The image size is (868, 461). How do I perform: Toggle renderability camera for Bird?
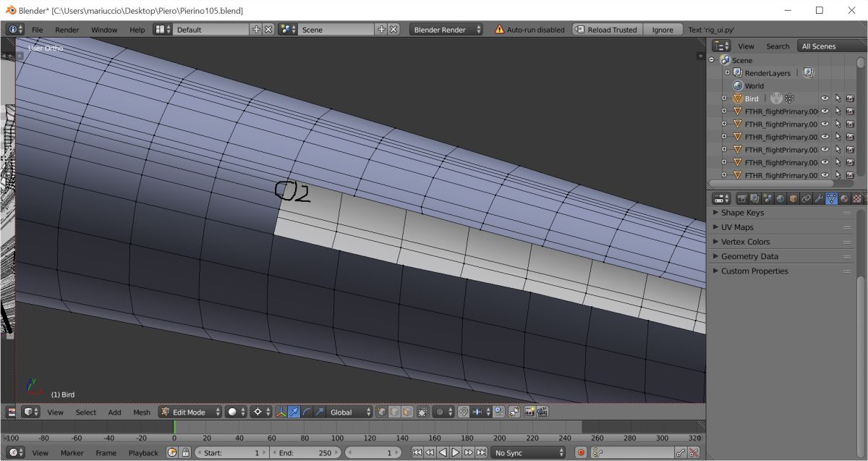850,98
